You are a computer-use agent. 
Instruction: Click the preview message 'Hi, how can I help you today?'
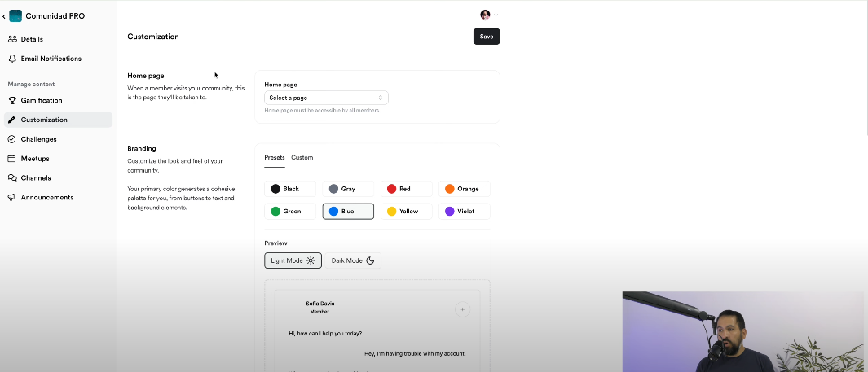(325, 333)
